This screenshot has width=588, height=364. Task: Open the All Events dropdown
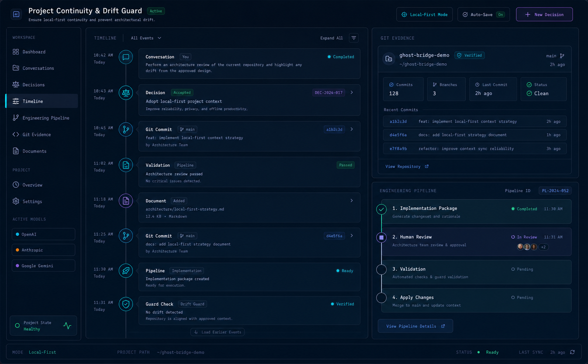coord(146,38)
